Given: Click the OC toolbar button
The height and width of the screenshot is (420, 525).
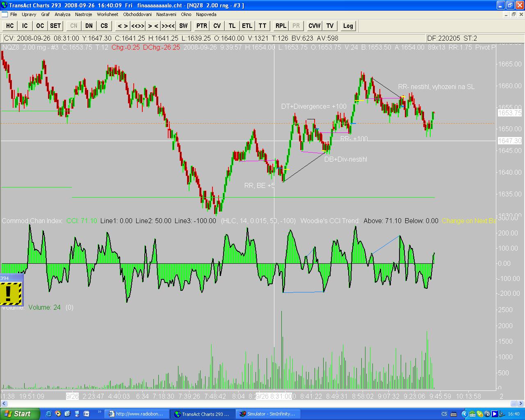Looking at the screenshot, I should tap(40, 26).
